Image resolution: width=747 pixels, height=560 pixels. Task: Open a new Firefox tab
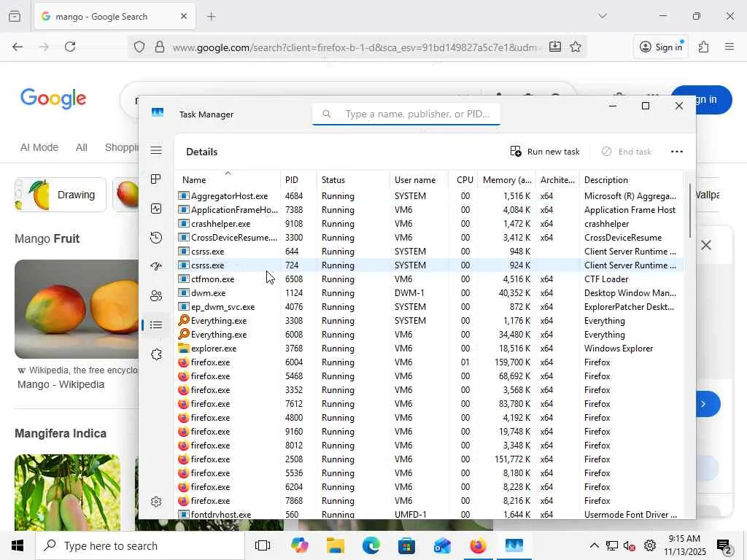click(212, 17)
